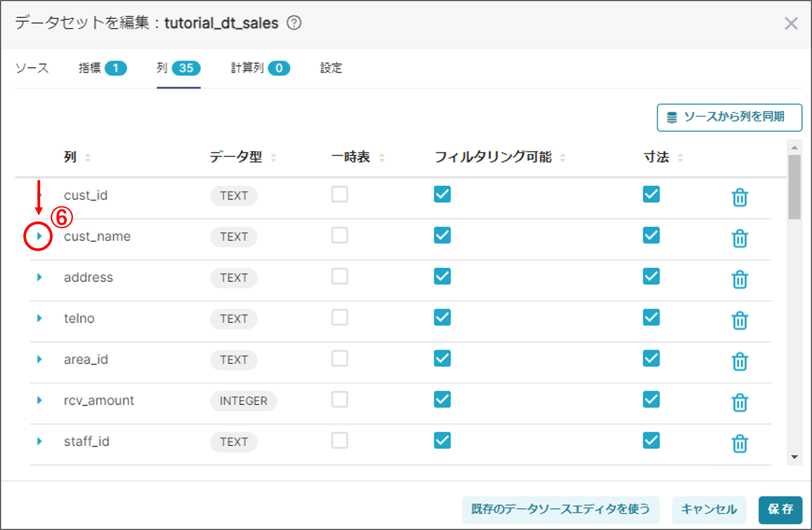Click the scrollbar up arrow
812x530 pixels.
pos(795,147)
